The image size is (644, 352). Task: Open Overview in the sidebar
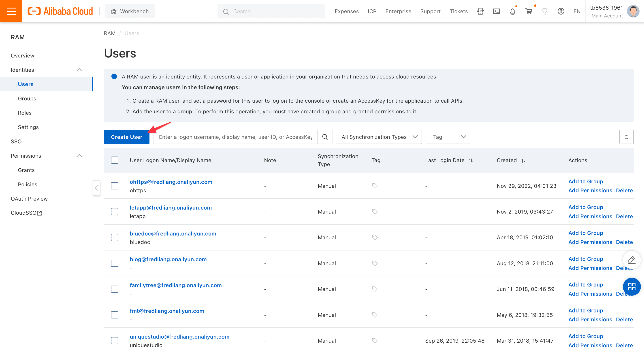click(x=23, y=55)
